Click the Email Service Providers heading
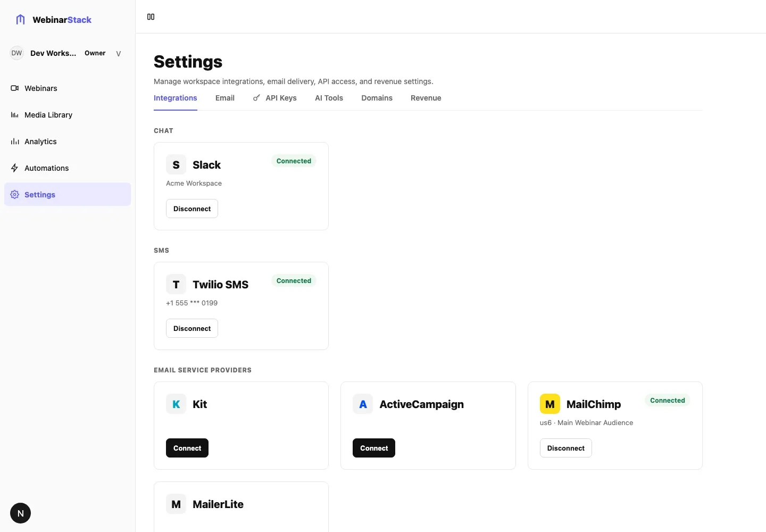The width and height of the screenshot is (766, 532). tap(203, 370)
